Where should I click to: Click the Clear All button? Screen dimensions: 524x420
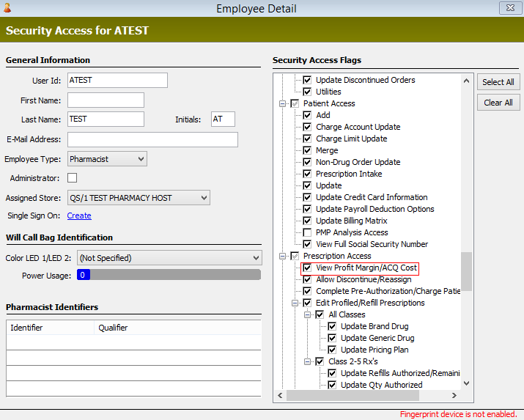point(498,103)
